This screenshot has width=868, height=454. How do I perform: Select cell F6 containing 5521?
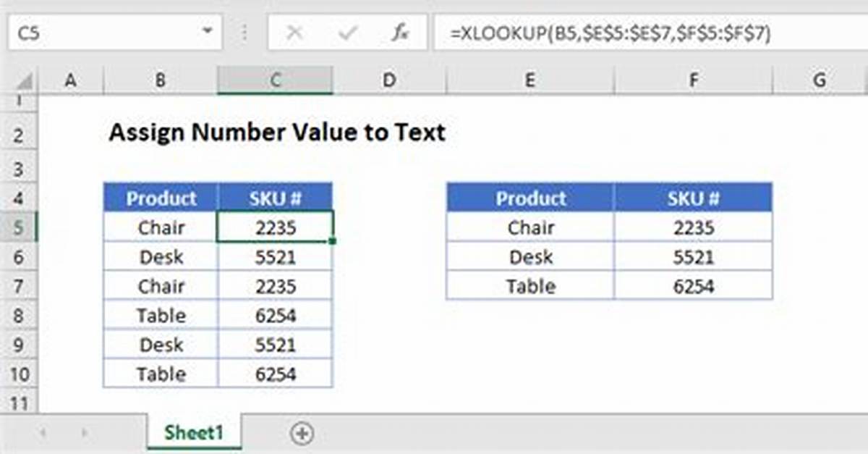(693, 256)
